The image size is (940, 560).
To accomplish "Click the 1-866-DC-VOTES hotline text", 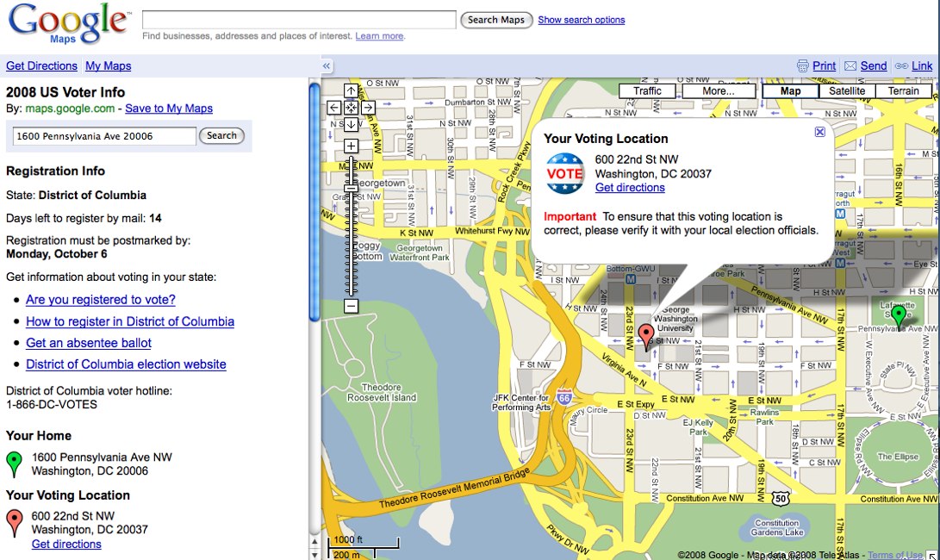I will click(52, 405).
